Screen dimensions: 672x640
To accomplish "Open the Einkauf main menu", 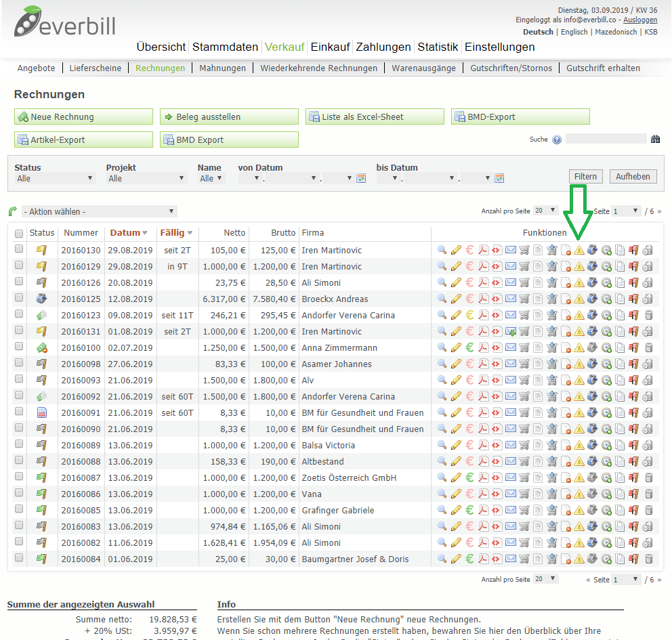I will point(330,47).
